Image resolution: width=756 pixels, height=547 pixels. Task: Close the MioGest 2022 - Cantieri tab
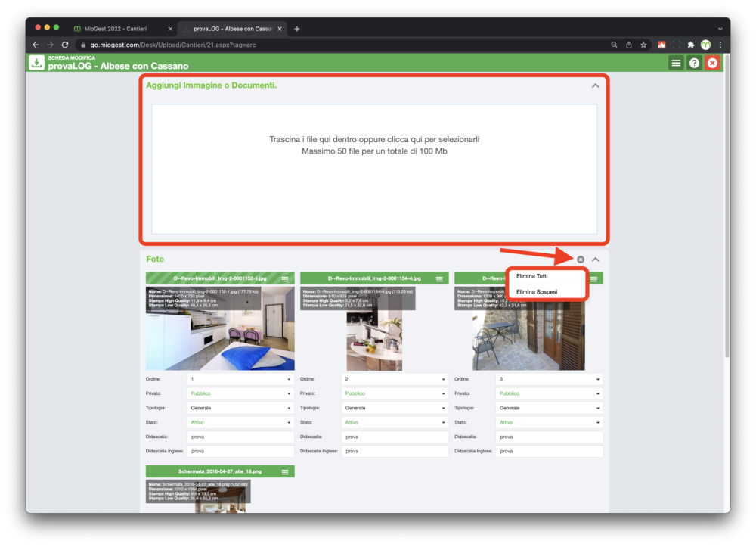[170, 29]
